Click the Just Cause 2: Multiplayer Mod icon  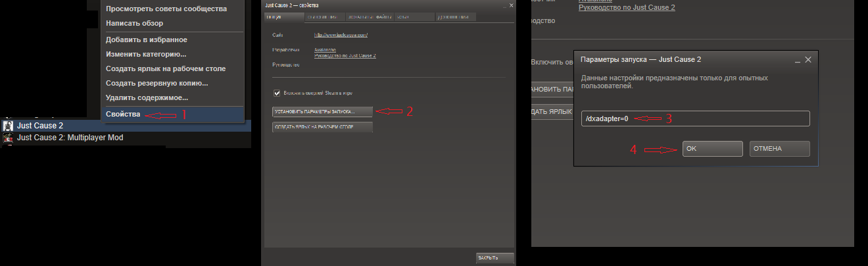(x=9, y=138)
